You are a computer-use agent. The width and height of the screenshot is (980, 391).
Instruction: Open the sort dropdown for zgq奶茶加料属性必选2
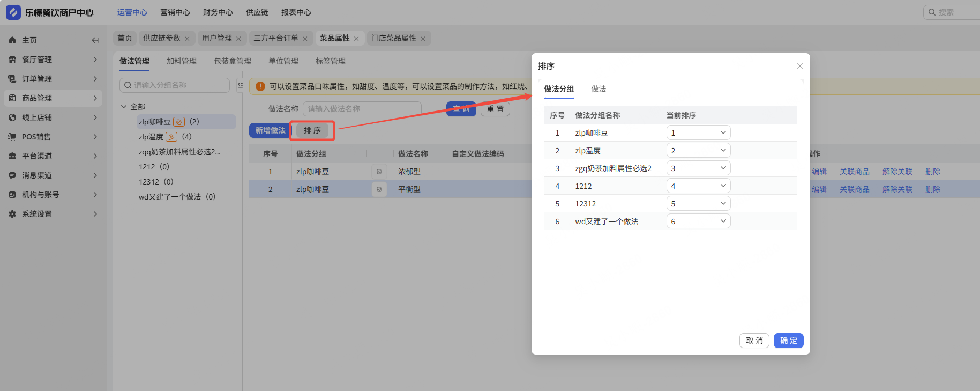(698, 168)
